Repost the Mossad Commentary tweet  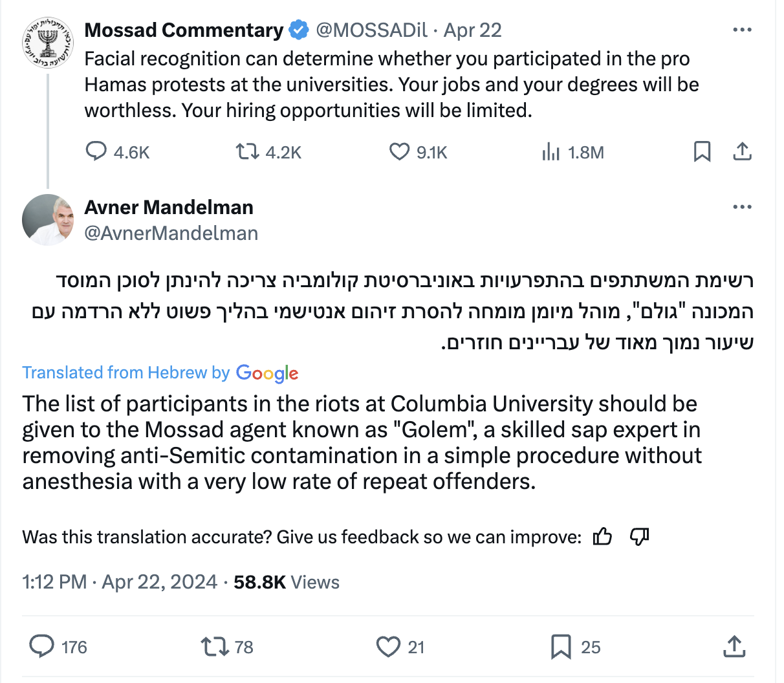246,152
